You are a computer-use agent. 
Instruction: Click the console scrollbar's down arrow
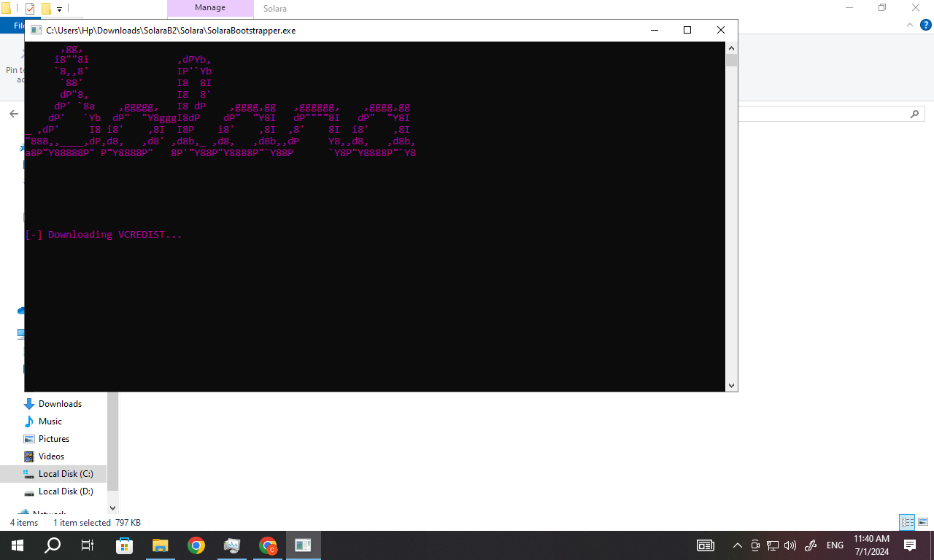[x=731, y=386]
